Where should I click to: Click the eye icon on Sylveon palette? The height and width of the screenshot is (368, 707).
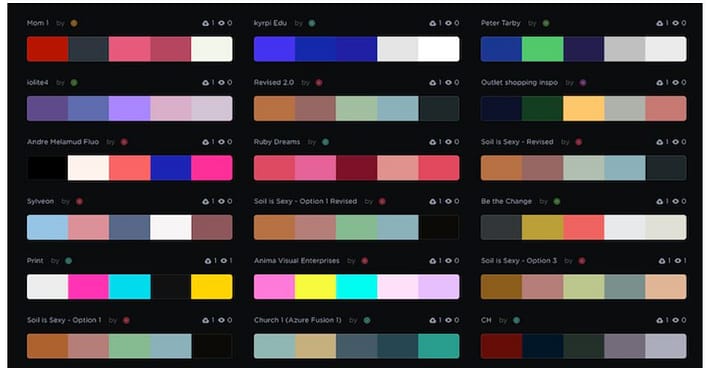221,202
